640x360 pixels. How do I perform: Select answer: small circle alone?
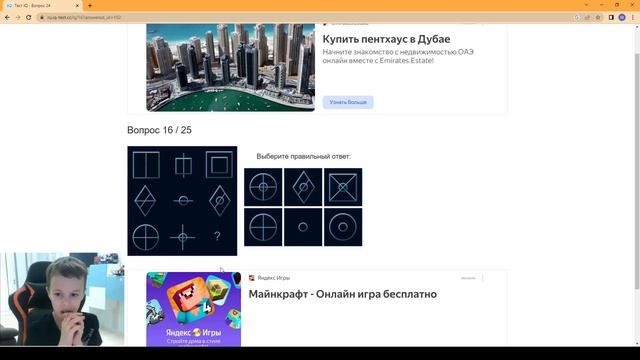(x=303, y=227)
